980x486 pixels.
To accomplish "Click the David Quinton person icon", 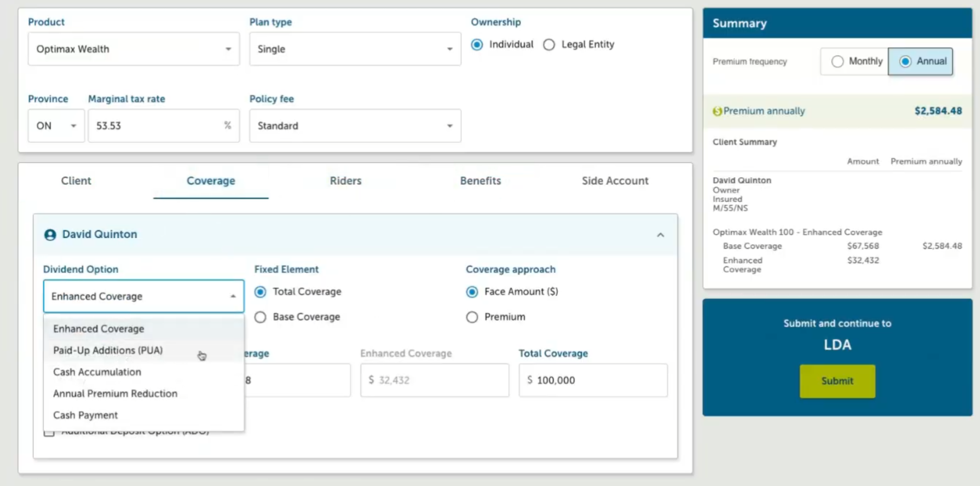I will [50, 235].
